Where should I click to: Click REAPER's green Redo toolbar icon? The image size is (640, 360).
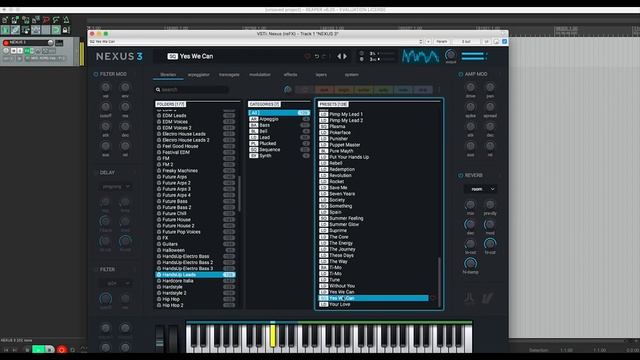pyautogui.click(x=56, y=20)
